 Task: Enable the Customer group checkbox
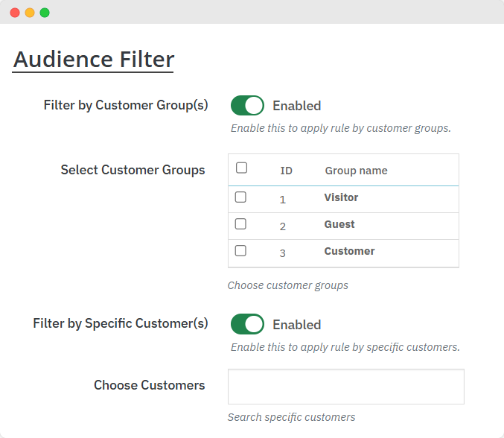click(x=240, y=251)
